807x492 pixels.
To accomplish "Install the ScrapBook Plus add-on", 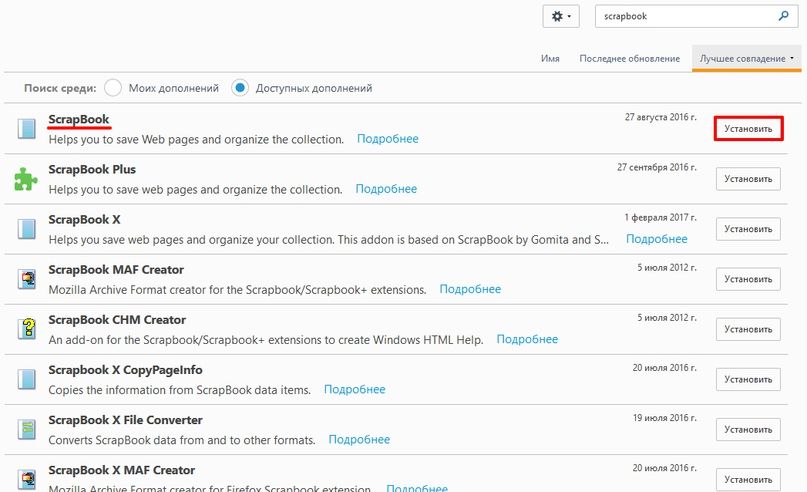I will tap(748, 179).
